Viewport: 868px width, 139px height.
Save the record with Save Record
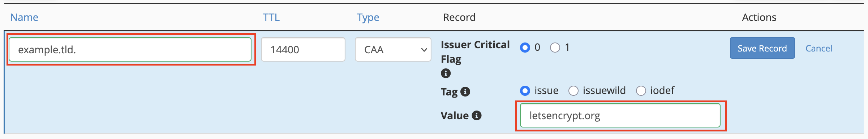click(x=762, y=48)
